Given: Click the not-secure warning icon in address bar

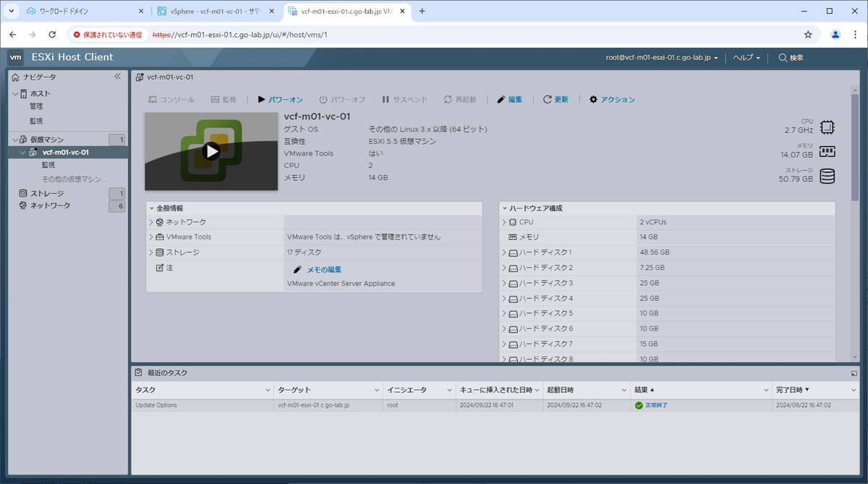Looking at the screenshot, I should 77,34.
